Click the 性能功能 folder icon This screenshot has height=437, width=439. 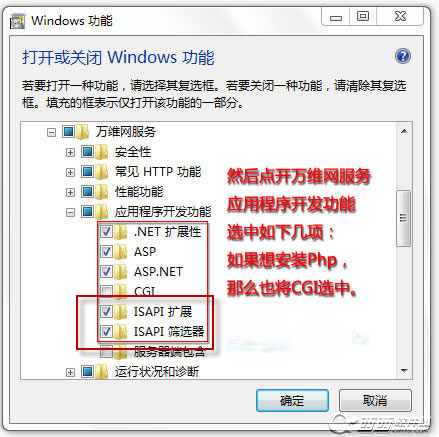[102, 192]
